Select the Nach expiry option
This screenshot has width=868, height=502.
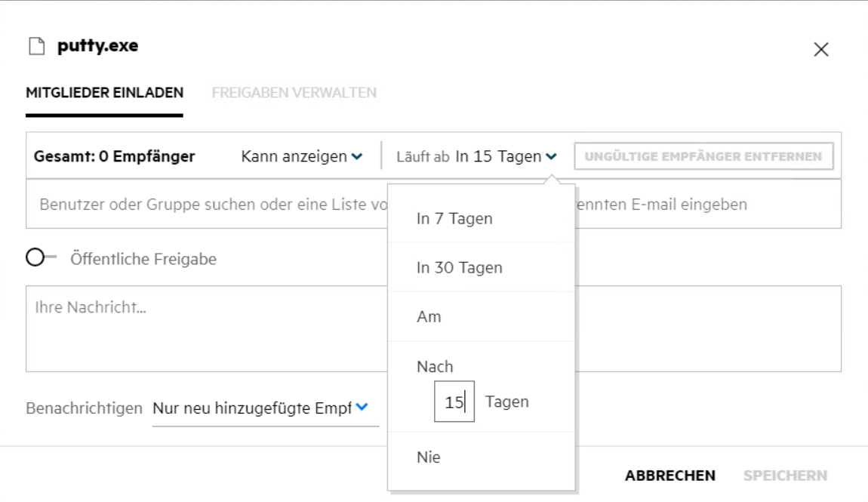[x=434, y=366]
